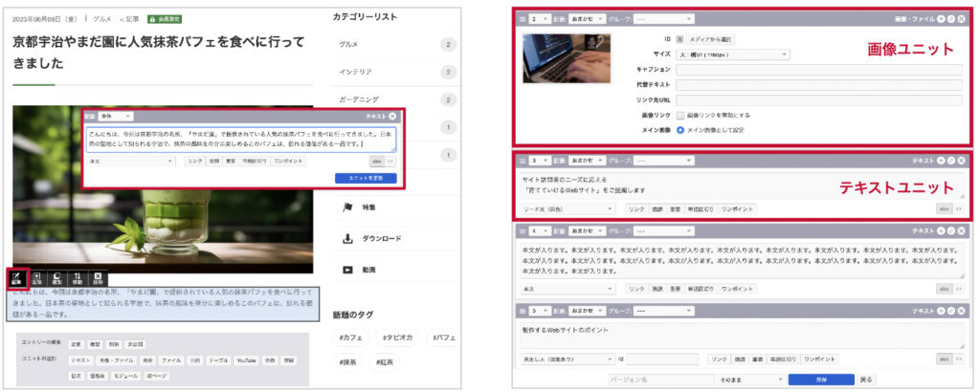The width and height of the screenshot is (980, 392).
Task: Open the 見出し大 tag dropdown in unit 5
Action: tap(568, 359)
